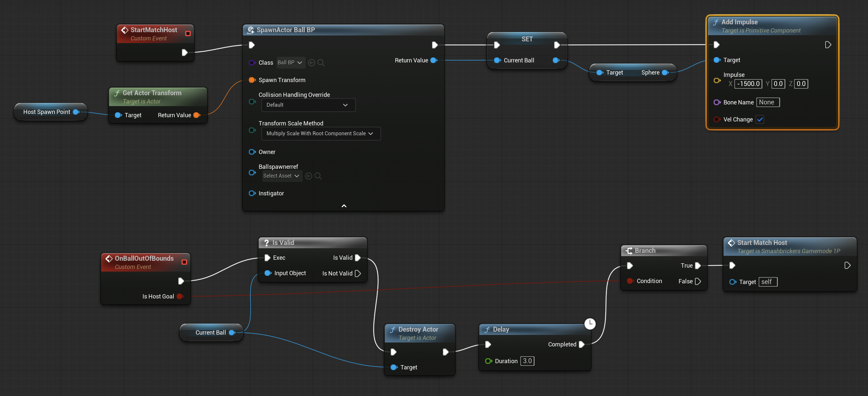Click the Branch Condition pin
The image size is (868, 396).
click(x=630, y=281)
